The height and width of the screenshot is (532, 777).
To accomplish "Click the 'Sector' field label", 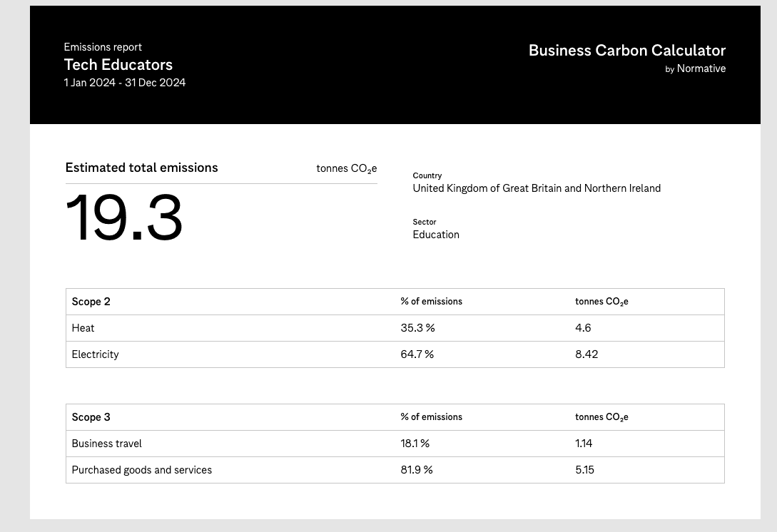I will tap(425, 222).
